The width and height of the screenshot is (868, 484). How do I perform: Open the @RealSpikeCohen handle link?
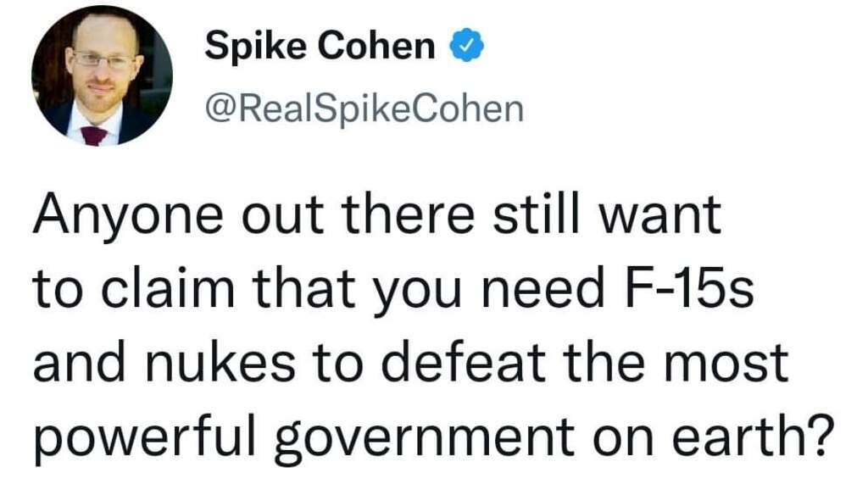click(364, 108)
